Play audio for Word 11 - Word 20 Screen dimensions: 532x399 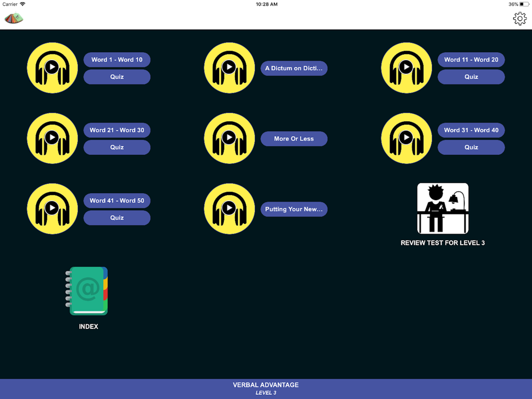(x=406, y=68)
